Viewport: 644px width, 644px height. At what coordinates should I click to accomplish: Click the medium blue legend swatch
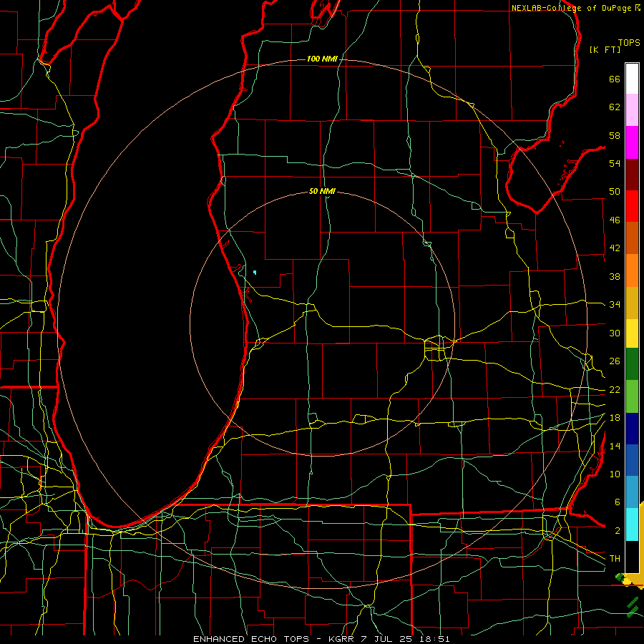point(632,460)
